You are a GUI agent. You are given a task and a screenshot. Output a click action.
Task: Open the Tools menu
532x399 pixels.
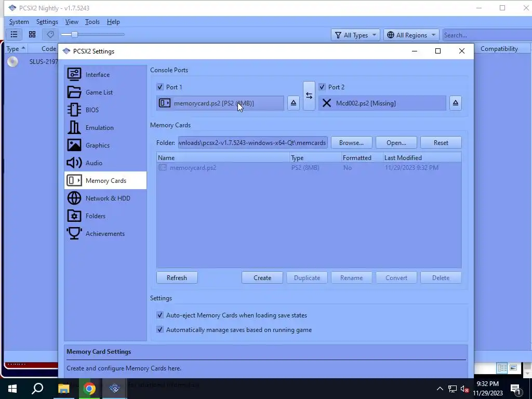92,22
